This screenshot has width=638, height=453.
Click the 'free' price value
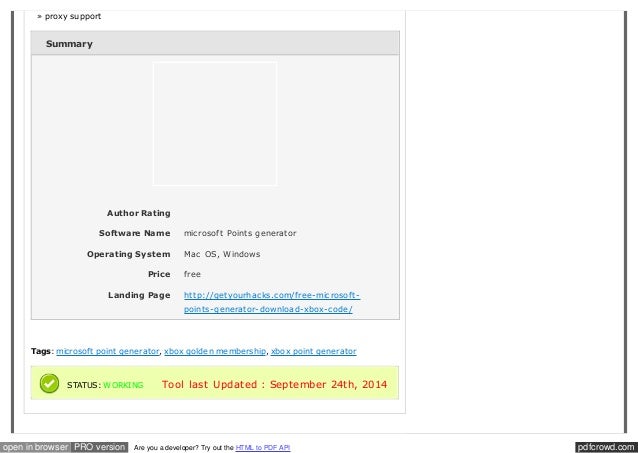[x=192, y=274]
